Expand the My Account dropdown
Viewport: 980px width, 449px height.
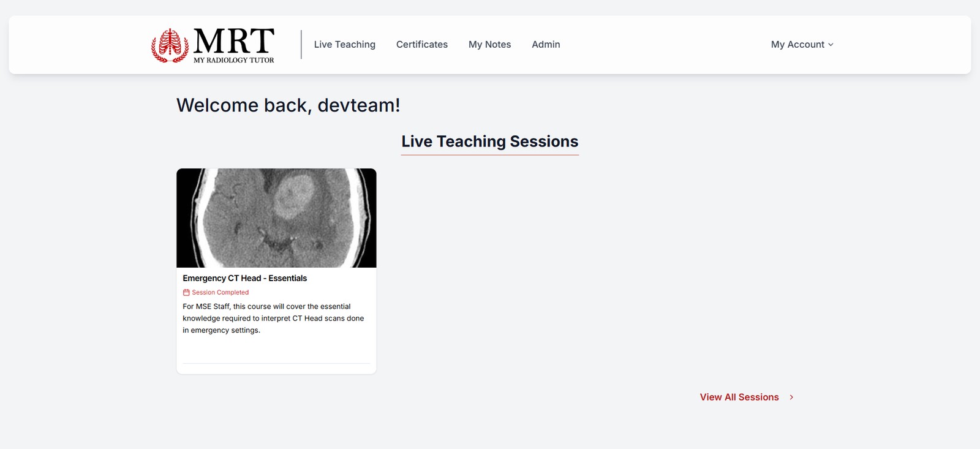tap(802, 45)
